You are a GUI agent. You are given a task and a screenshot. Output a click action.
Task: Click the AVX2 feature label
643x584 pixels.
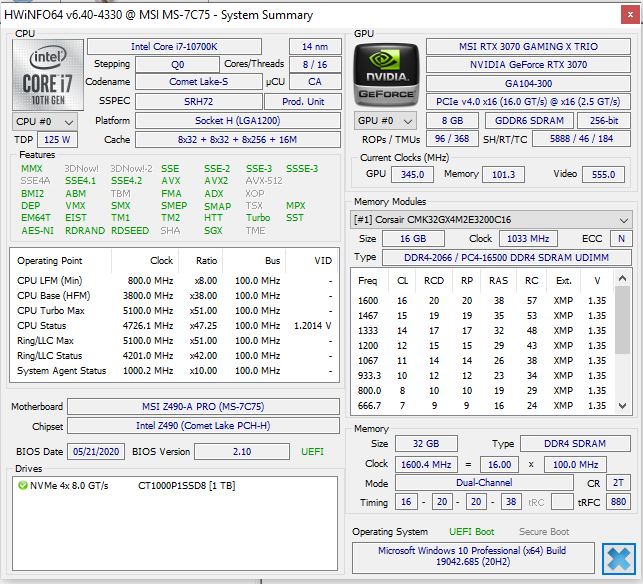(216, 181)
